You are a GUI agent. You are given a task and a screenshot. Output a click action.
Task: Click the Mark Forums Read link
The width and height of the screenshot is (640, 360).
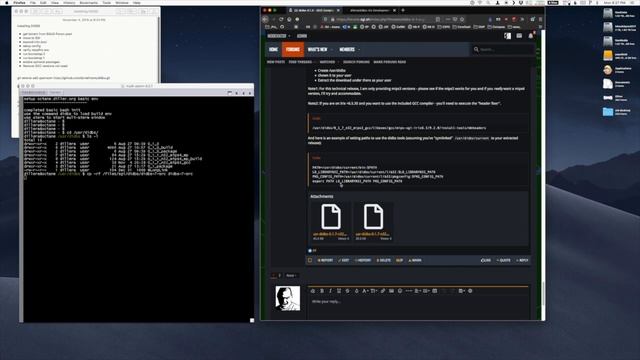[390, 62]
